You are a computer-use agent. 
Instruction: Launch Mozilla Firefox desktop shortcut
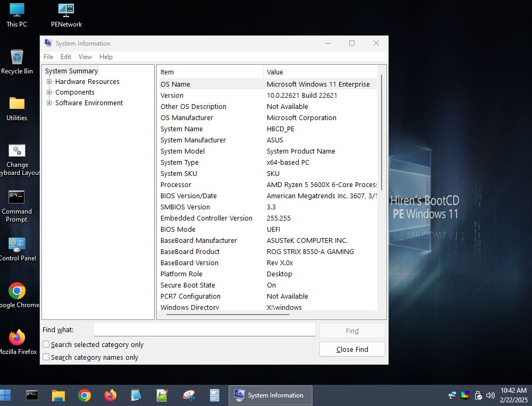point(18,342)
